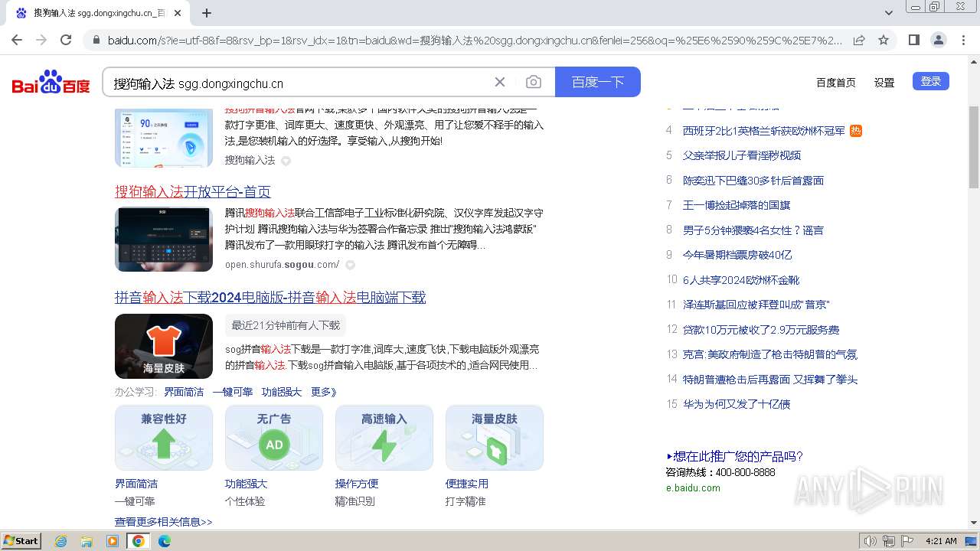Share this page icon in address bar
The height and width of the screenshot is (551, 980).
859,40
